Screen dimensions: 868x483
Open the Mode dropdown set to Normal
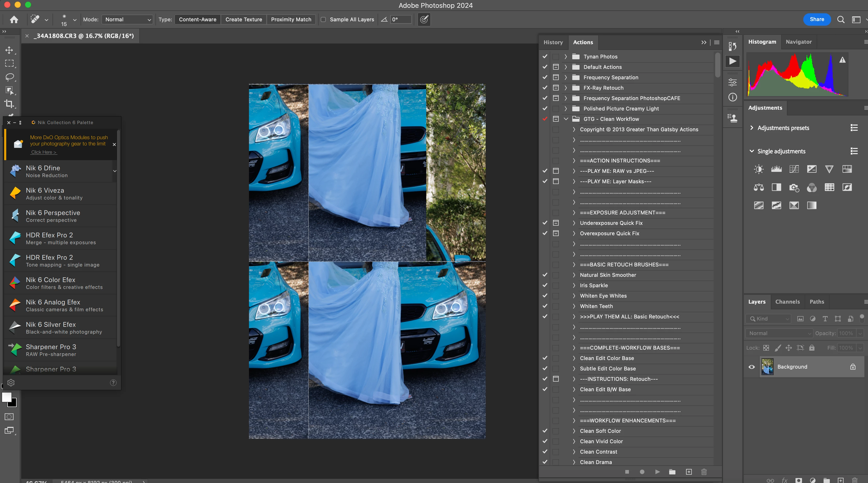click(127, 19)
